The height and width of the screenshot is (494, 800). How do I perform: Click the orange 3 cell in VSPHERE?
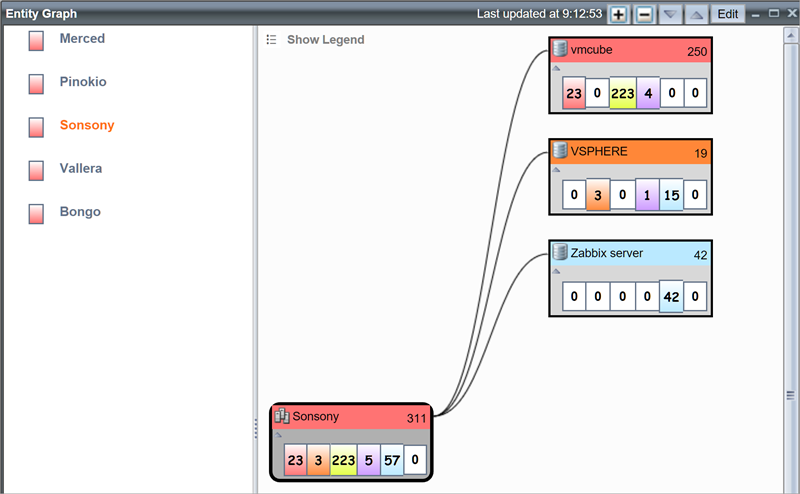[598, 195]
